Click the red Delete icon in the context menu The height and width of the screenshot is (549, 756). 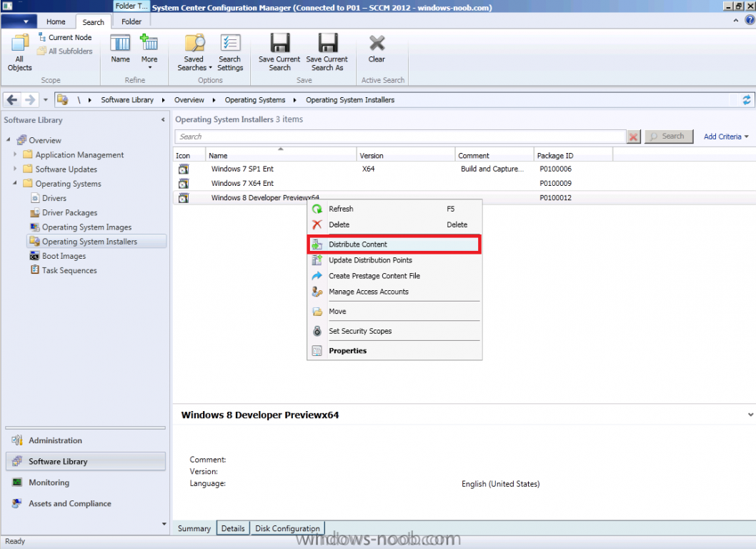pos(317,224)
